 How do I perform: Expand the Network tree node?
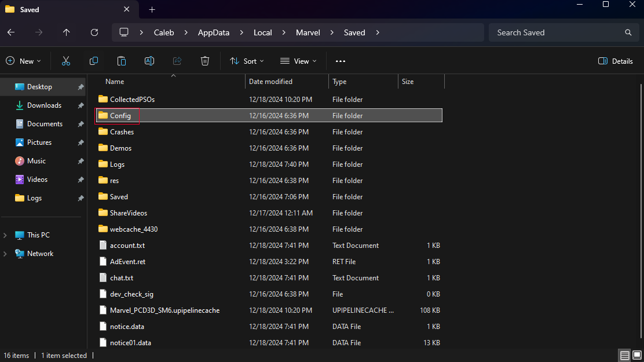pyautogui.click(x=5, y=254)
